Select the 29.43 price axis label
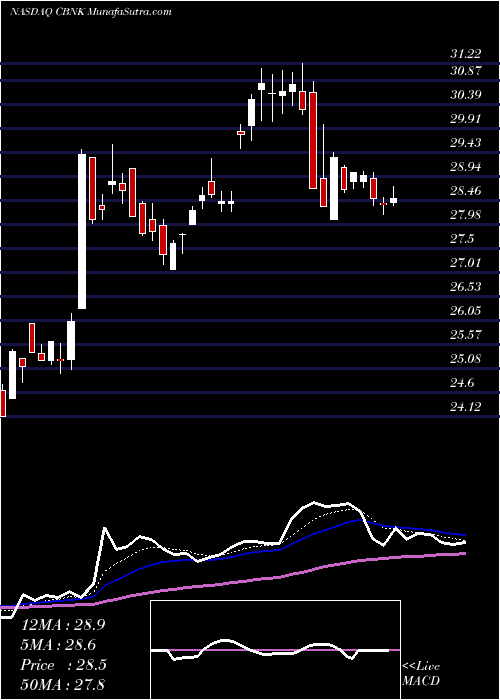Image resolution: width=500 pixels, height=700 pixels. point(466,143)
